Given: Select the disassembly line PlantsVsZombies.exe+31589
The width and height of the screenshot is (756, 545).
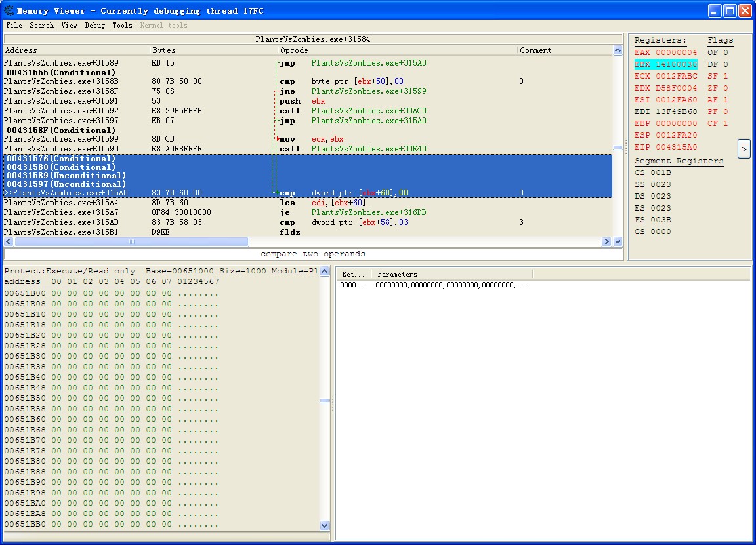Looking at the screenshot, I should (308, 63).
